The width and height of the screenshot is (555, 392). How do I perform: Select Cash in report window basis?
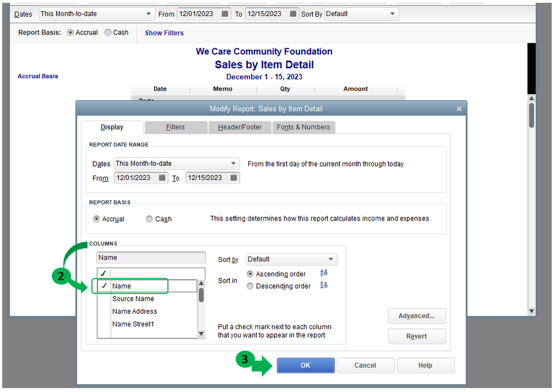[x=108, y=33]
